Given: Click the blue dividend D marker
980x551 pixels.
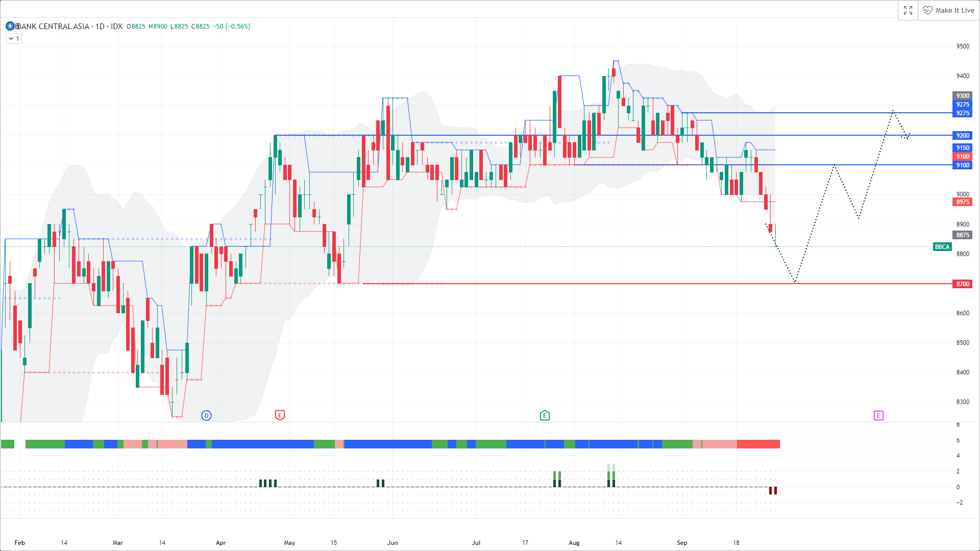Looking at the screenshot, I should coord(206,415).
